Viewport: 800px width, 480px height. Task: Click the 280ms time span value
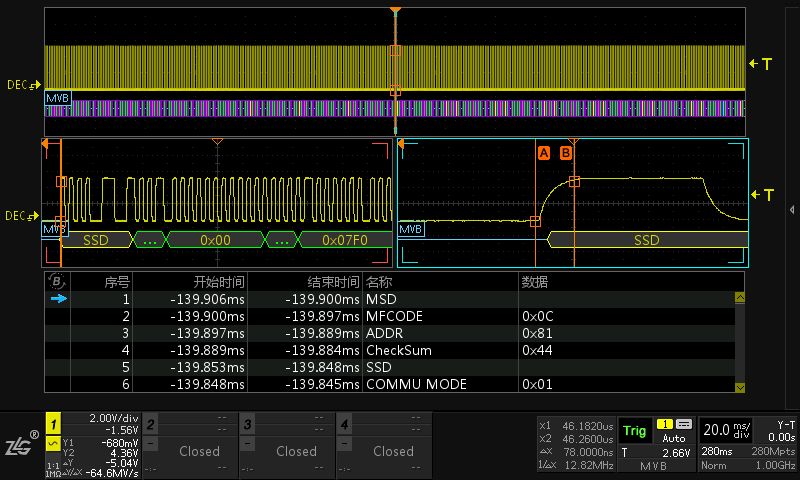[716, 451]
